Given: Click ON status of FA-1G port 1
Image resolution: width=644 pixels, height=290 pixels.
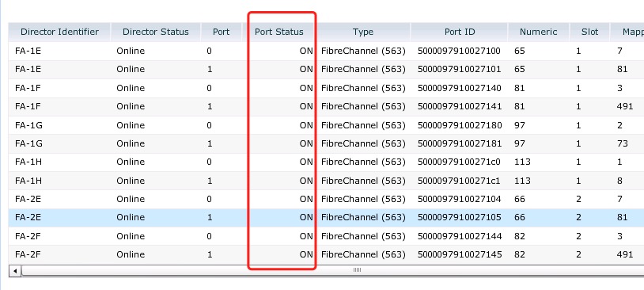Looking at the screenshot, I should tap(306, 143).
